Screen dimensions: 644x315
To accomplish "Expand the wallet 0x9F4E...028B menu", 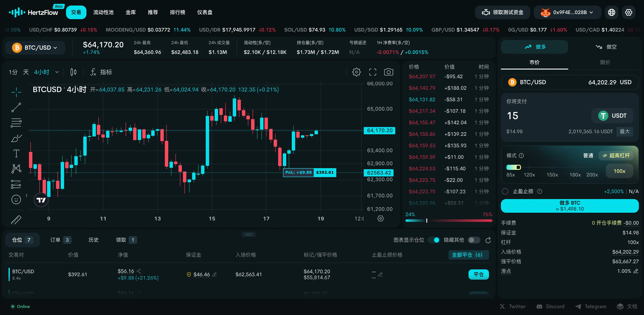I will pyautogui.click(x=567, y=12).
